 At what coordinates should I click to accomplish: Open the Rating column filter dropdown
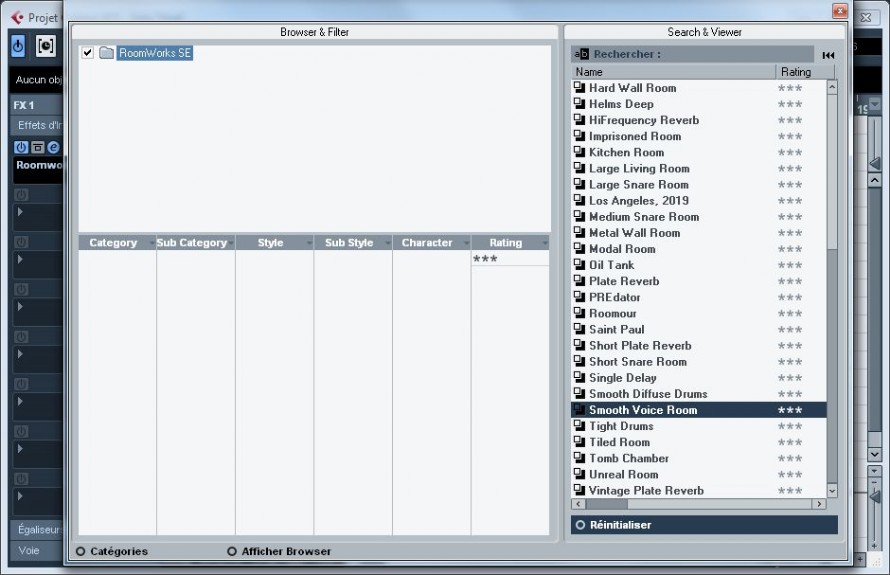click(x=545, y=243)
